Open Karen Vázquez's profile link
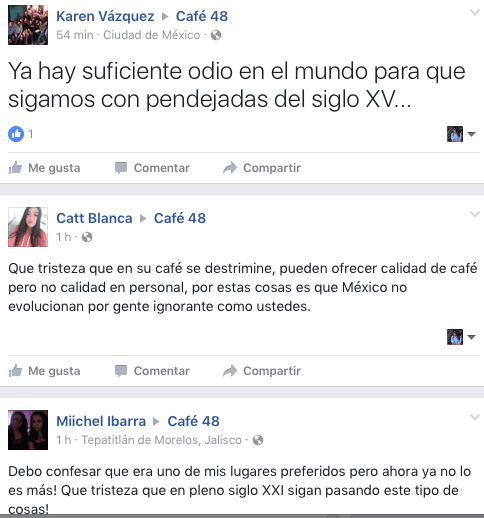This screenshot has height=518, width=484. (105, 16)
